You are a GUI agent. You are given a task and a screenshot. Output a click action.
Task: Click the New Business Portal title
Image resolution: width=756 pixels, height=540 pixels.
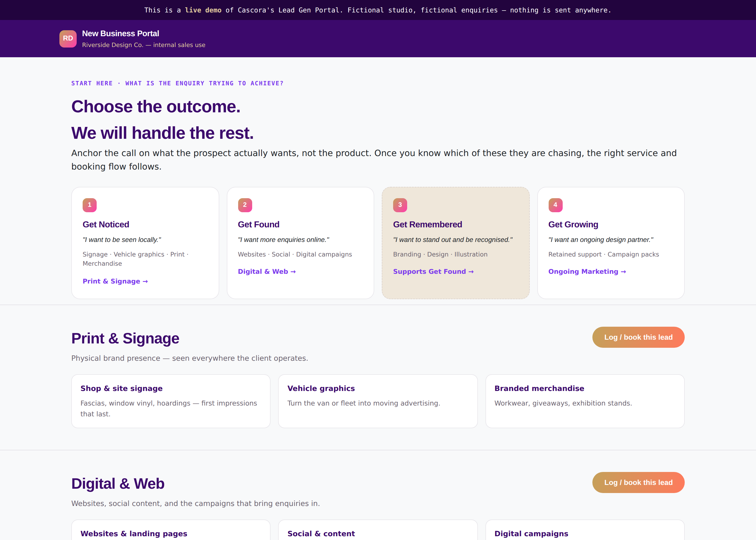(120, 33)
